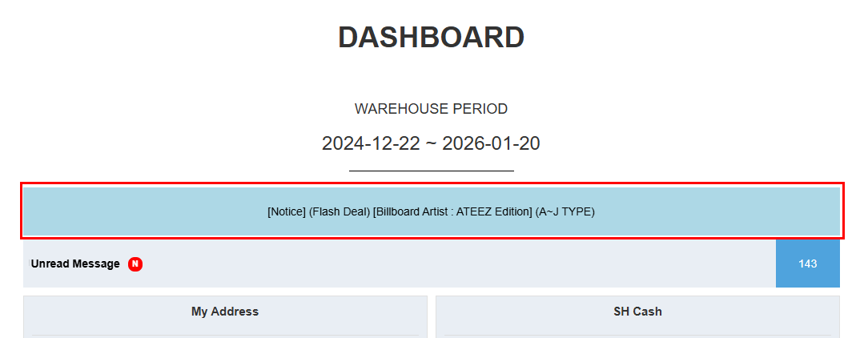Click the DASHBOARD page heading
The width and height of the screenshot is (868, 338).
[x=431, y=37]
